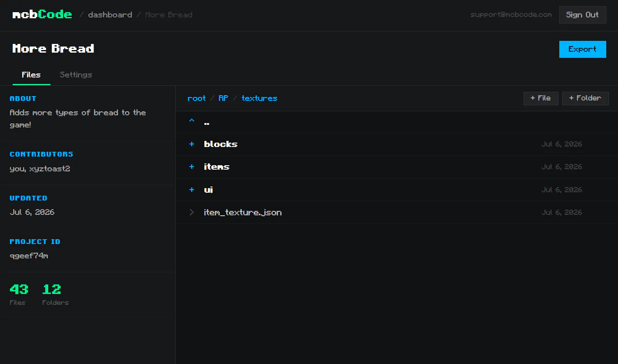
Task: Add a new file with + File
Action: (x=541, y=98)
